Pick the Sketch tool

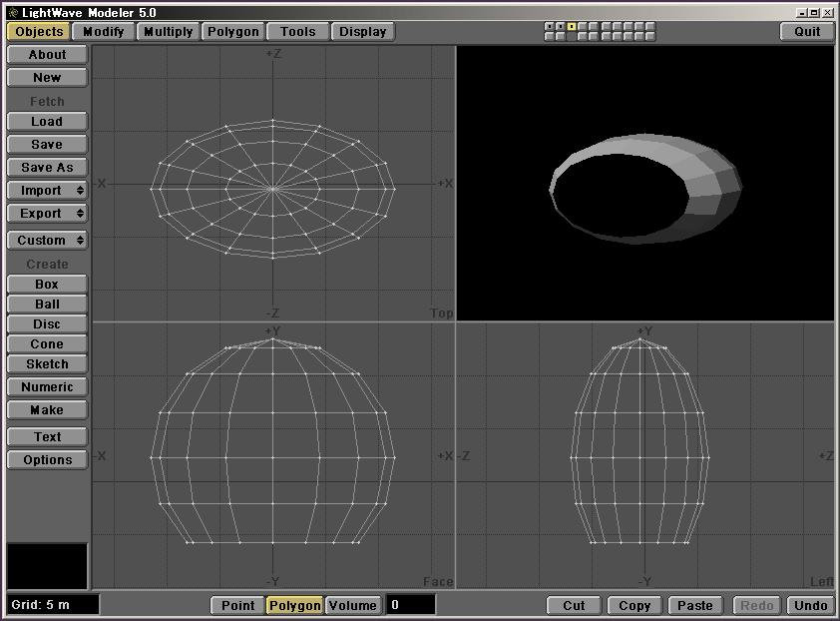click(47, 364)
